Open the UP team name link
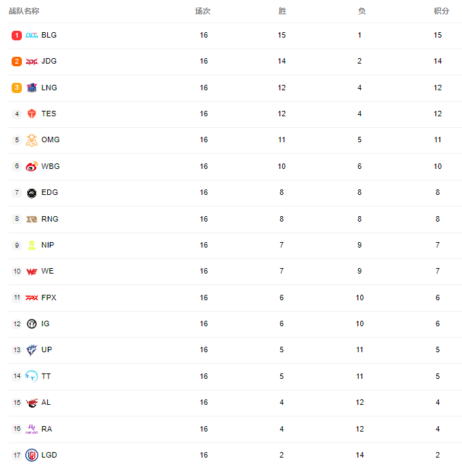Viewport: 462px width, 476px height. click(46, 349)
